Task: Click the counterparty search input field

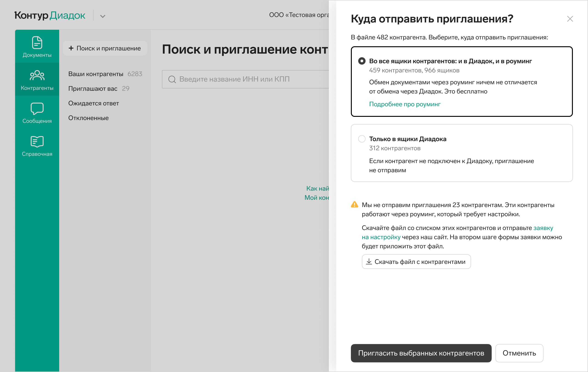Action: pyautogui.click(x=245, y=79)
